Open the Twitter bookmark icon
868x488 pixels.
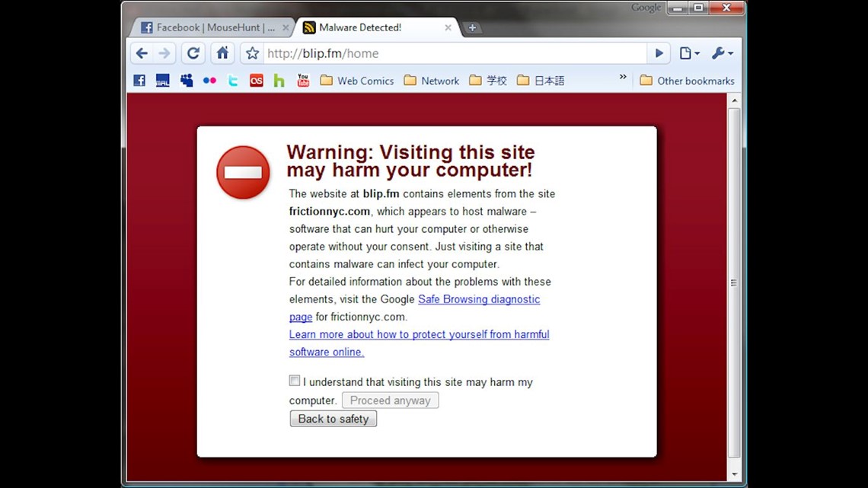point(233,81)
